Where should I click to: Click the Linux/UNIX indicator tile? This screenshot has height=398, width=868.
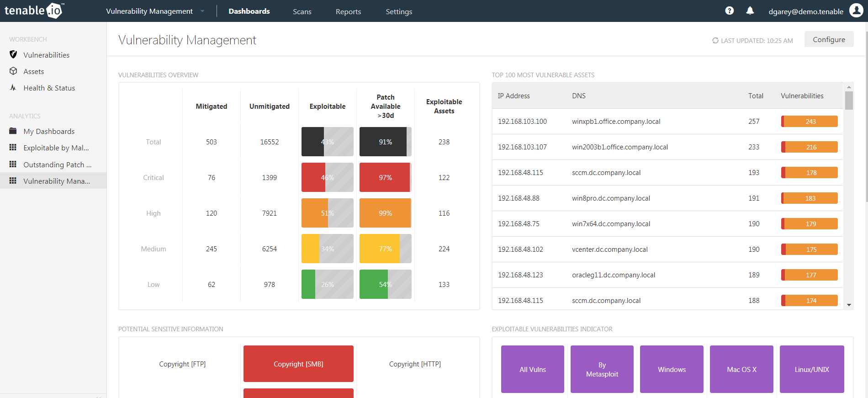pos(812,369)
